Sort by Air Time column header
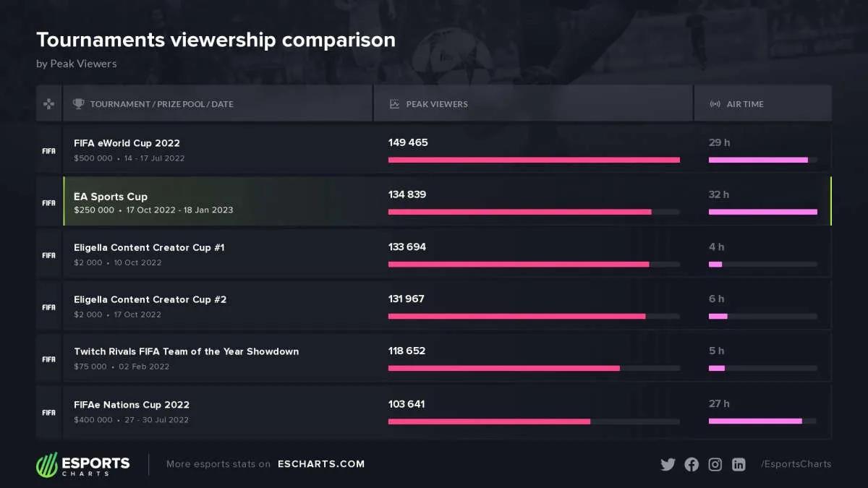This screenshot has width=868, height=488. coord(745,104)
